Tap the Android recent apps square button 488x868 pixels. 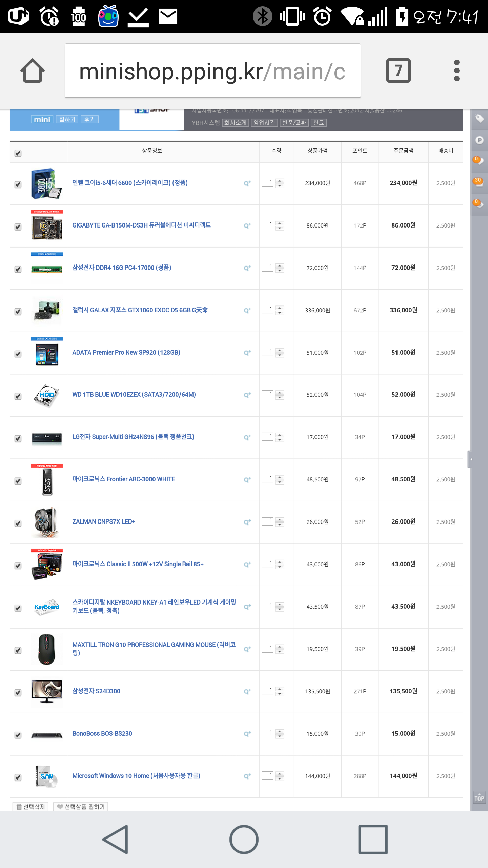(373, 839)
